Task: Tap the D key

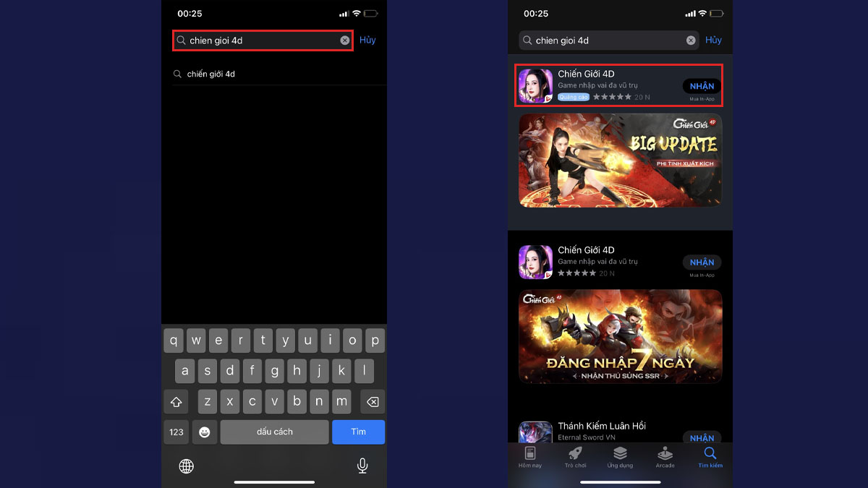Action: click(230, 371)
